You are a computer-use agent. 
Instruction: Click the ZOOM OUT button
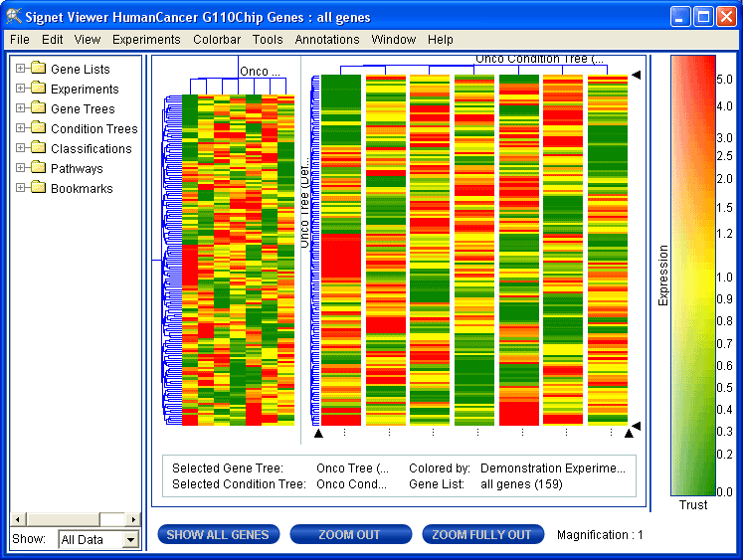(x=349, y=534)
